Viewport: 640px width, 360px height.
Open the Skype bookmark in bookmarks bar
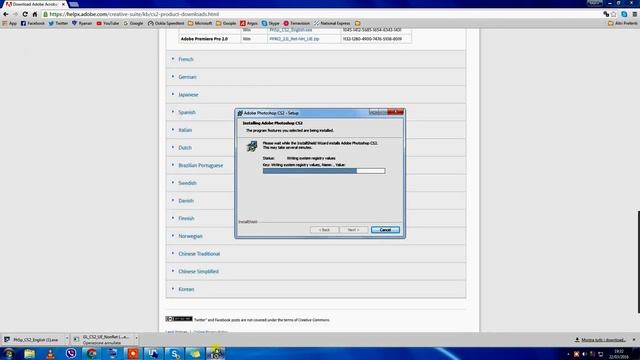click(271, 23)
